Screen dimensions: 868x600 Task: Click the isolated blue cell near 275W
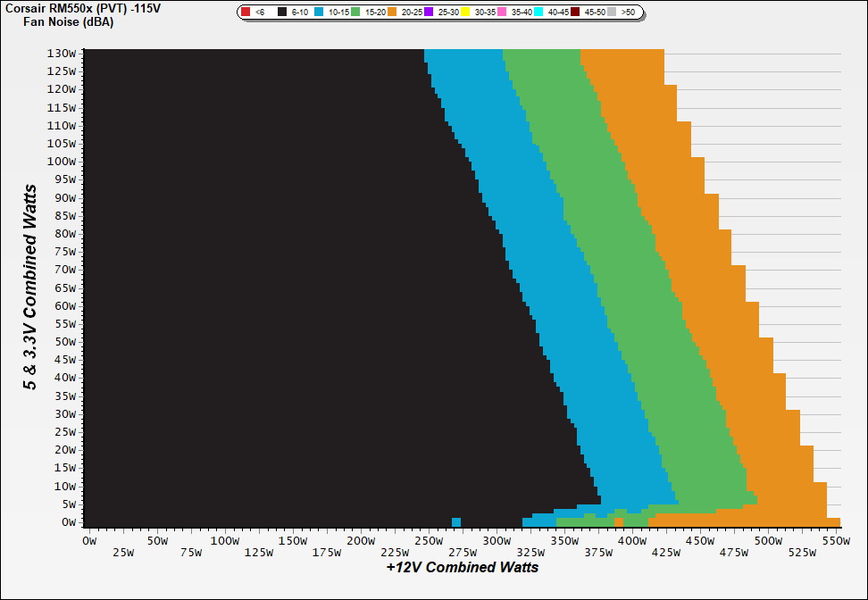pos(456,522)
